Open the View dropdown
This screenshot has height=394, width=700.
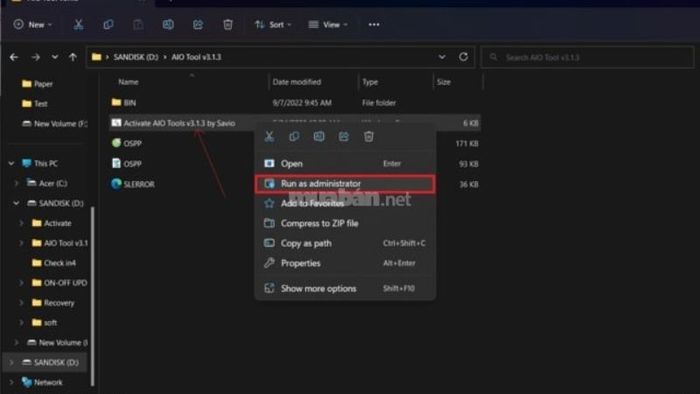[x=328, y=25]
